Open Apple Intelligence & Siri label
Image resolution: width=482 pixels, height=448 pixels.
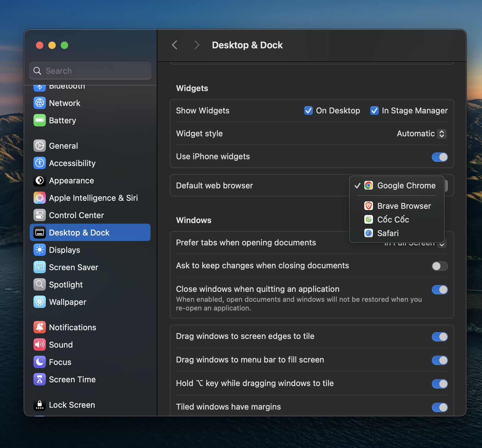93,198
